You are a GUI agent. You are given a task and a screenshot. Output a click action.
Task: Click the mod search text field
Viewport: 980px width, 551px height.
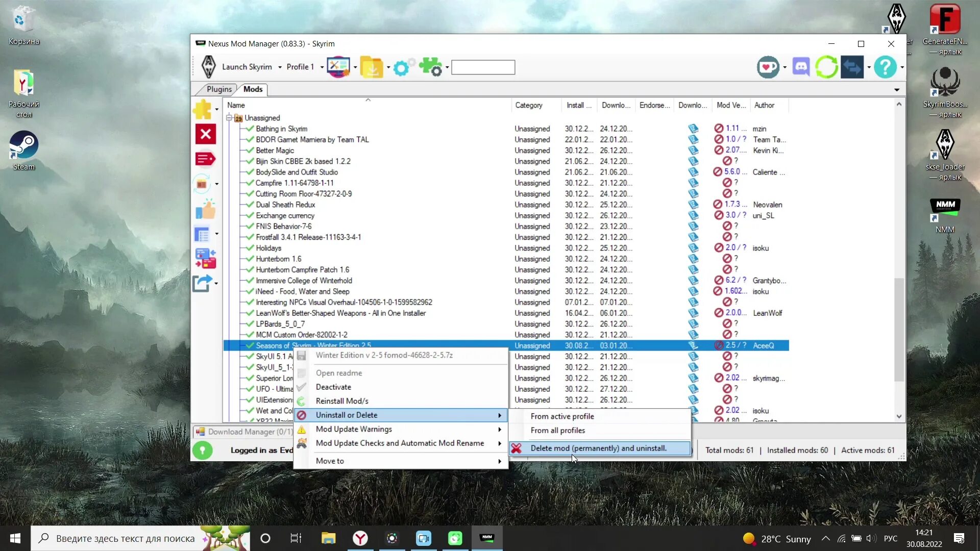(483, 67)
